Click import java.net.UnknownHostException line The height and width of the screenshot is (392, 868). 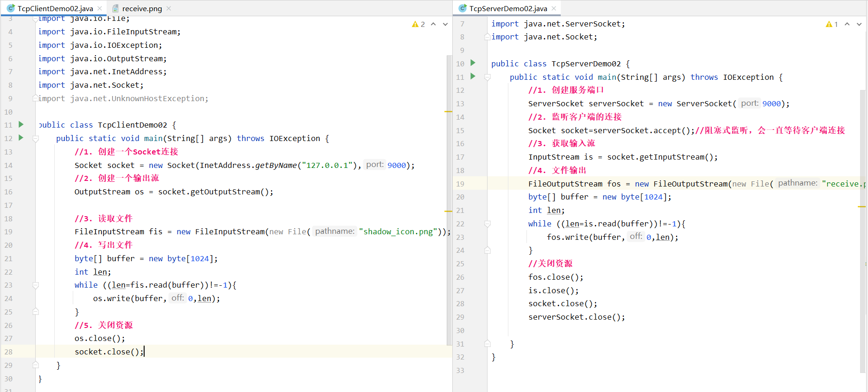coord(123,98)
